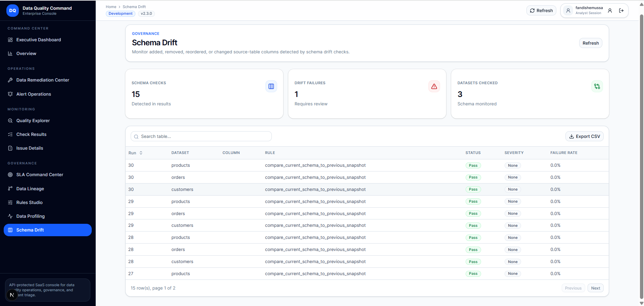Screen dimensions: 644x306
Task: Click Check Results list icon
Action: pyautogui.click(x=10, y=134)
